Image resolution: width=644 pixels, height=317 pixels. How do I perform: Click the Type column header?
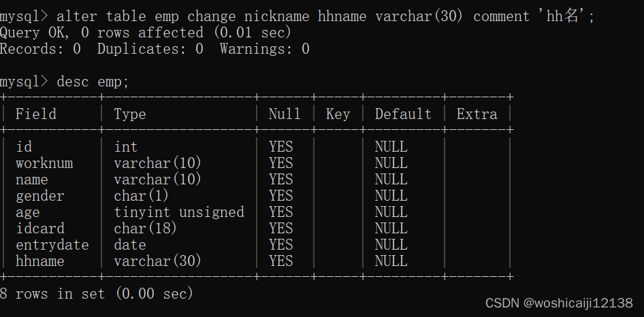tap(130, 114)
